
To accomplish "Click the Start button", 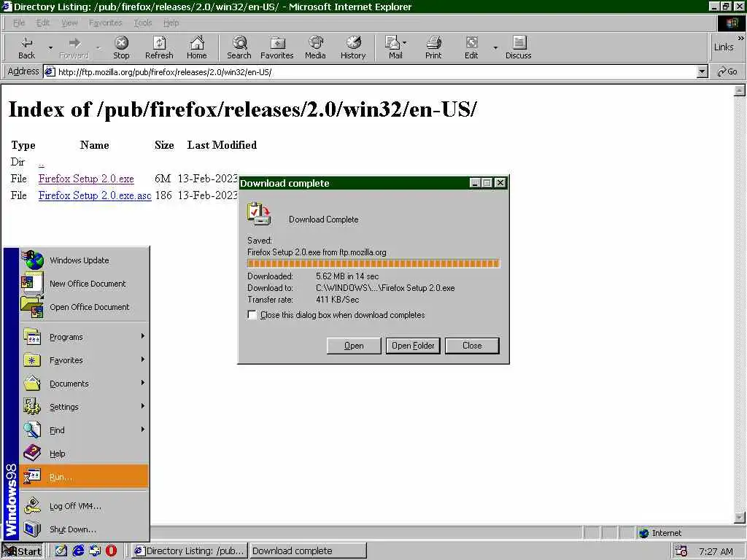I will (x=22, y=551).
